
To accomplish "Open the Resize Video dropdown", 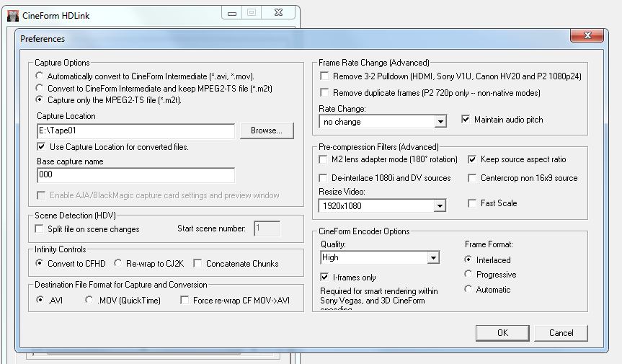I will coord(439,206).
